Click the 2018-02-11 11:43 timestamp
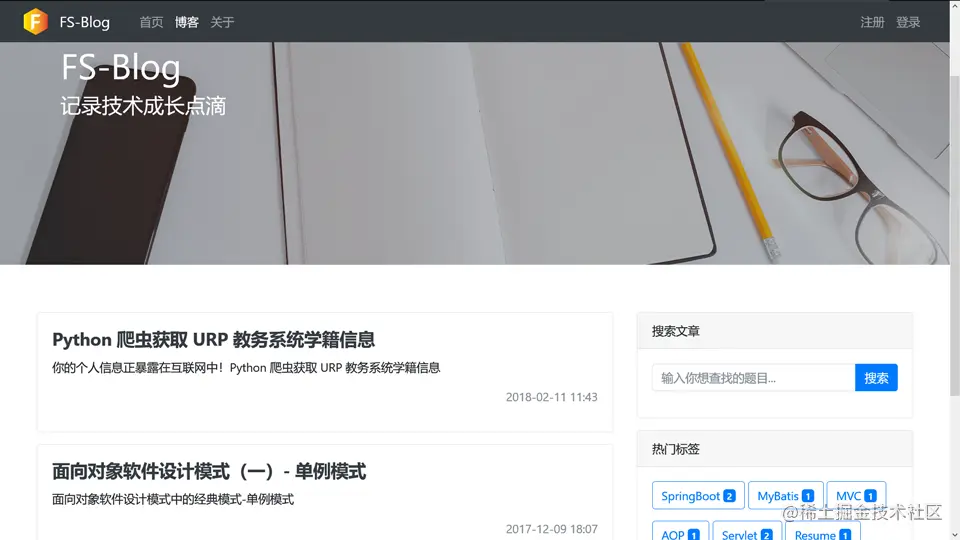This screenshot has height=540, width=960. pos(551,397)
